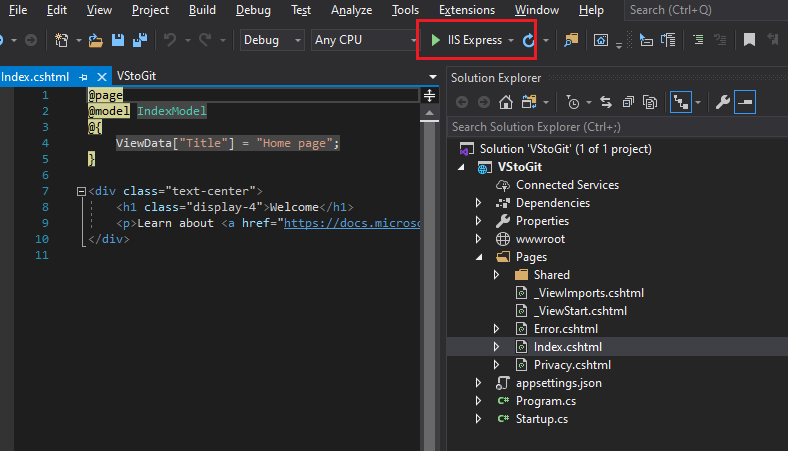Image resolution: width=788 pixels, height=451 pixels.
Task: Click the Collapse All icon in Solution Explorer
Action: point(628,103)
